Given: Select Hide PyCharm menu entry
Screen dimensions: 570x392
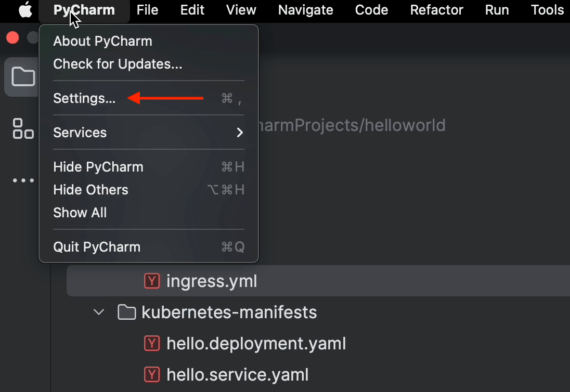Looking at the screenshot, I should click(x=98, y=167).
